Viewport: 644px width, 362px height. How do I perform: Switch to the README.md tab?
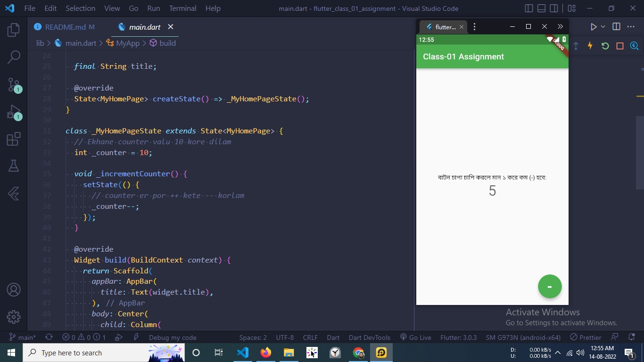point(66,27)
